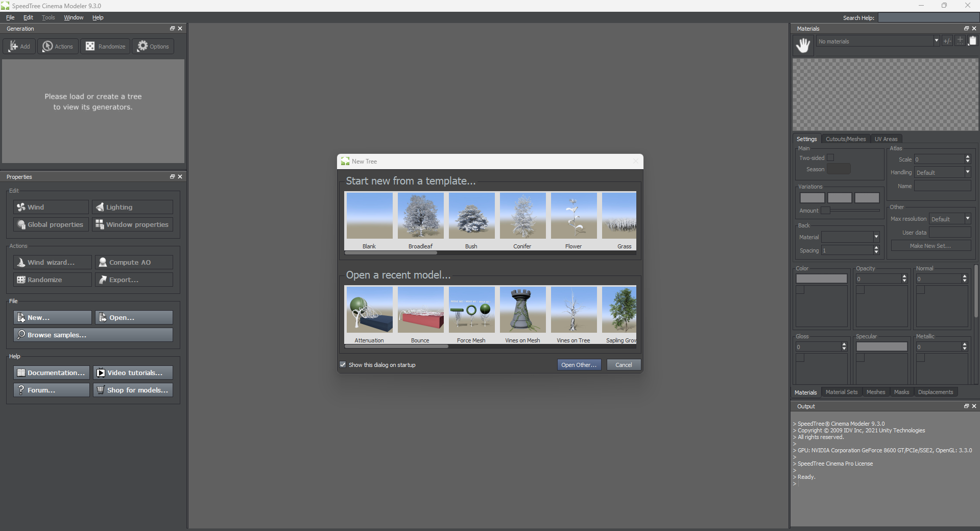980x531 pixels.
Task: Click the Color section color swatch
Action: pyautogui.click(x=822, y=279)
